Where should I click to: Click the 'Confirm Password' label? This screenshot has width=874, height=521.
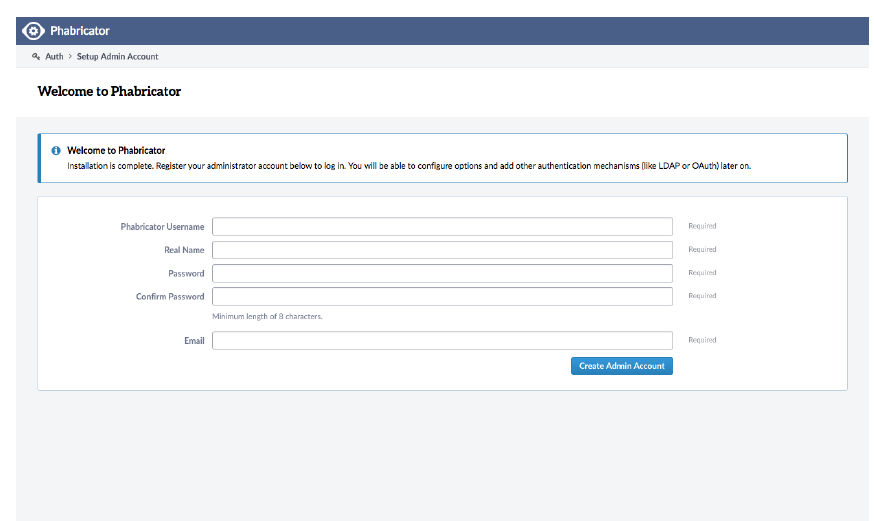[170, 296]
